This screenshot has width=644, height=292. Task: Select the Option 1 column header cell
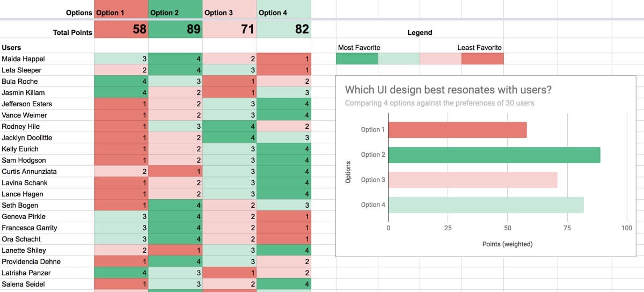[121, 12]
